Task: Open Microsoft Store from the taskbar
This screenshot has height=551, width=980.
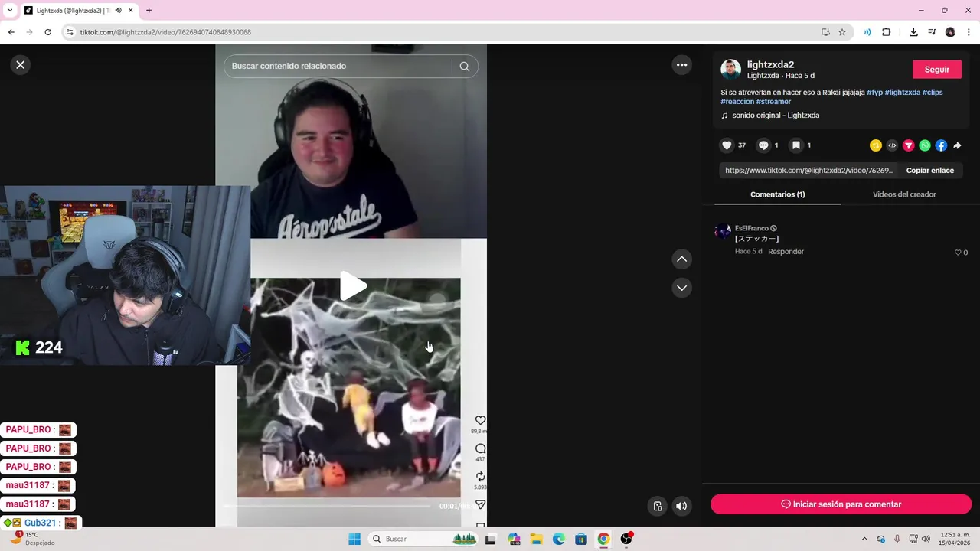Action: (x=581, y=539)
